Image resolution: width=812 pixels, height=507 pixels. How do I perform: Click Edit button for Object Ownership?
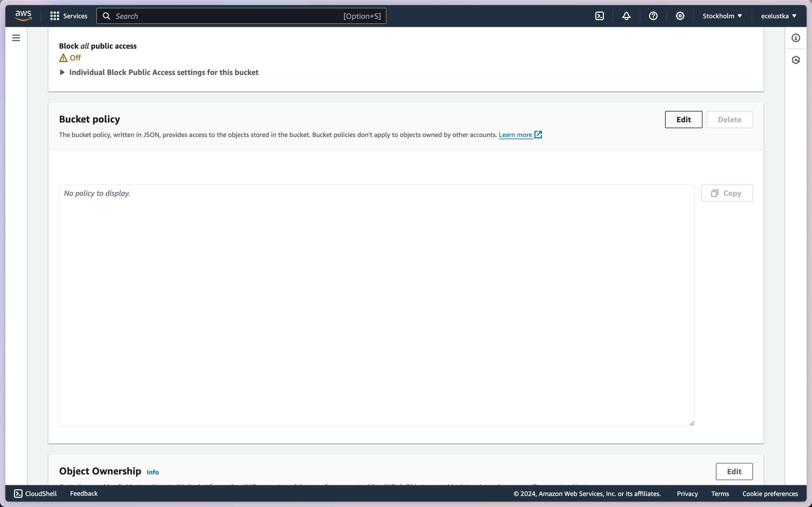734,471
